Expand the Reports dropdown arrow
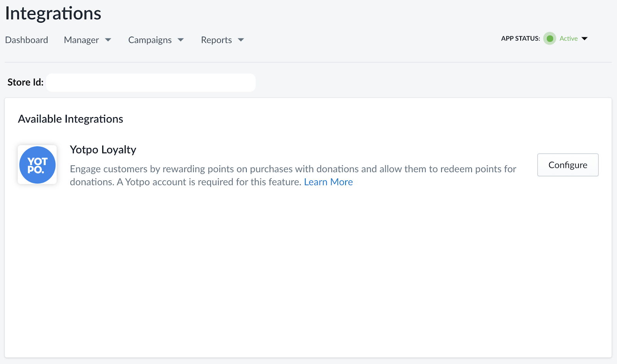617x364 pixels. click(x=241, y=40)
